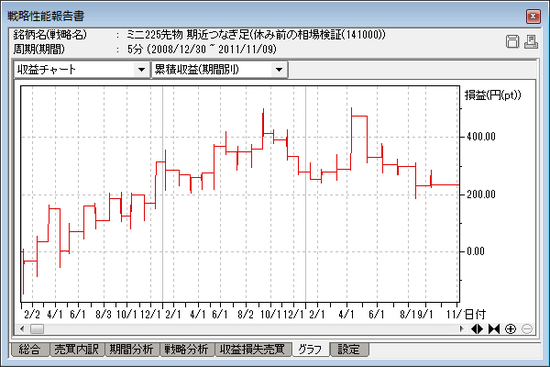Viewport: 550px width, 367px height.
Task: Click the 銘柄名(戦略名) label
Action: coord(50,34)
